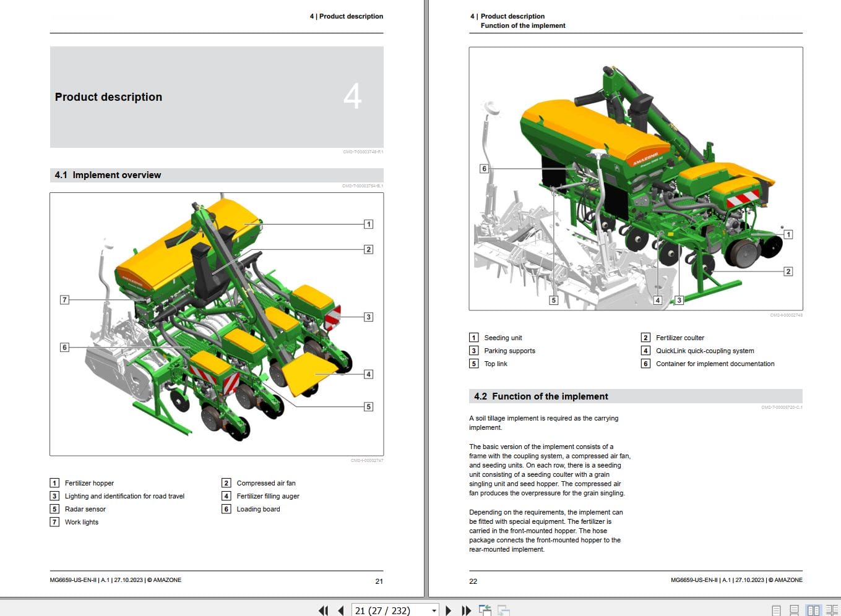Image resolution: width=841 pixels, height=616 pixels.
Task: Click the right page footer document ID text
Action: pos(736,580)
